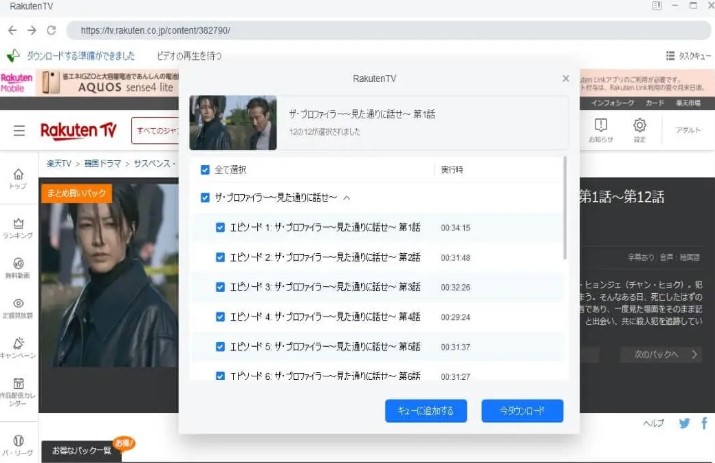The height and width of the screenshot is (463, 715).
Task: Click 実行時 column header
Action: [x=452, y=170]
